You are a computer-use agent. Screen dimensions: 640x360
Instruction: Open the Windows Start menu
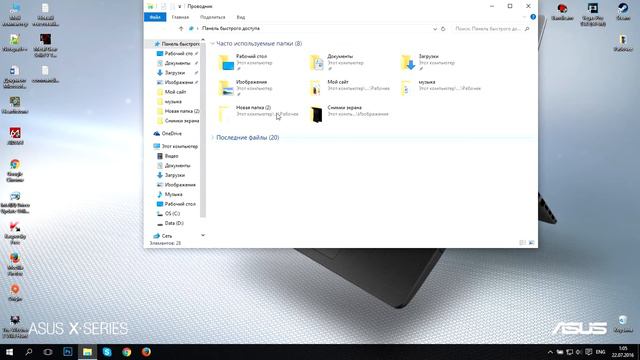pyautogui.click(x=9, y=352)
